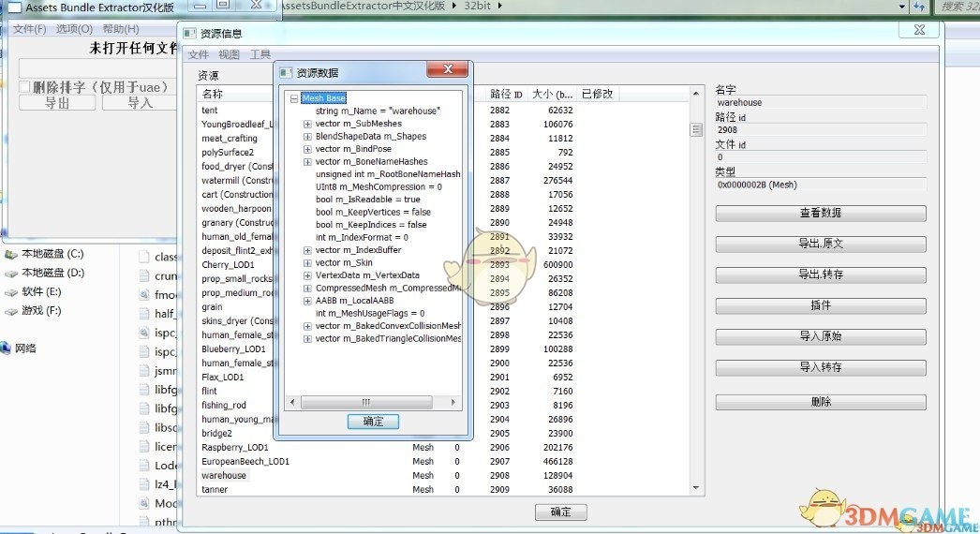Expand the VertexData m_VertexData node
980x534 pixels.
(x=307, y=275)
